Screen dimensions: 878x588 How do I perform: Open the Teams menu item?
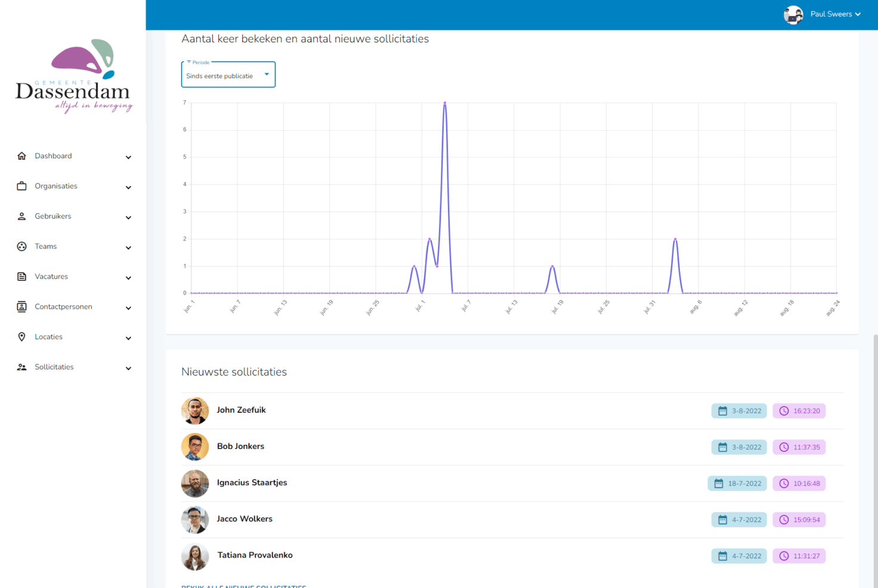(x=46, y=246)
